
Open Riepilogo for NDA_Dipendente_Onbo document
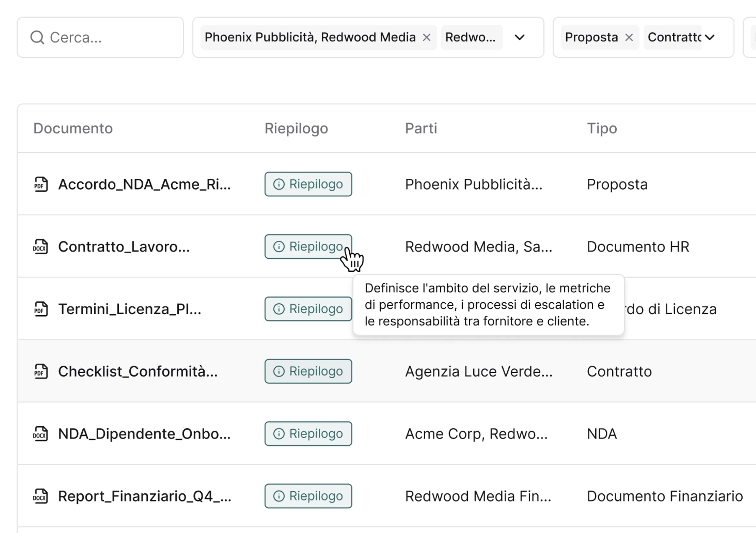tap(308, 433)
